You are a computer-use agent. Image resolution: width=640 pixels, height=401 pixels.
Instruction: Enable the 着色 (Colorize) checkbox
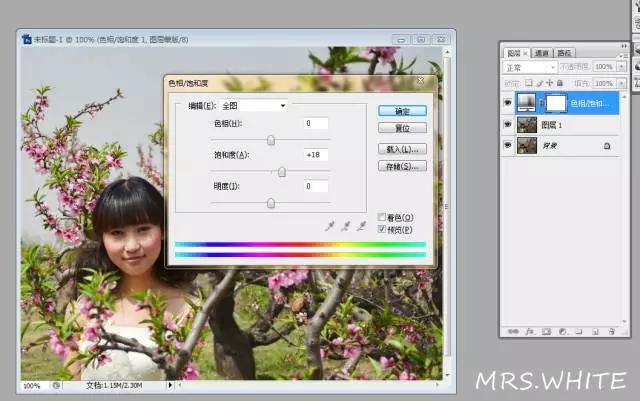pos(383,217)
